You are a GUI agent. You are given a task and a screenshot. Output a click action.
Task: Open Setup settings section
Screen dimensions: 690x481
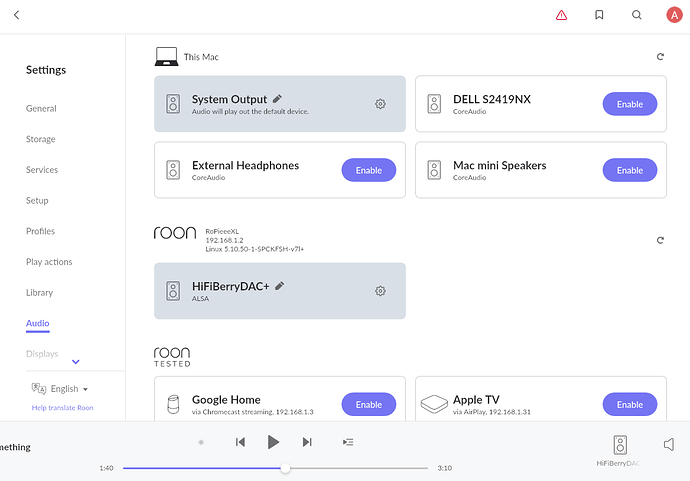coord(37,201)
